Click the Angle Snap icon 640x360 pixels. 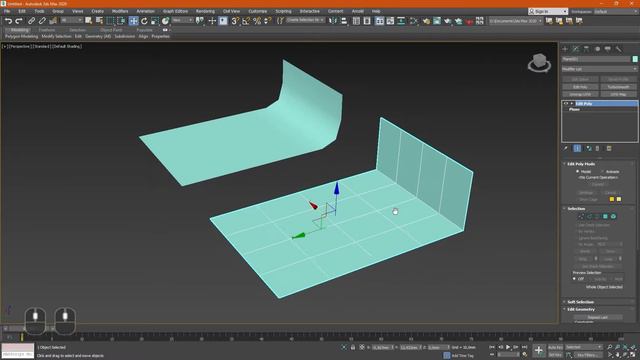coord(246,21)
